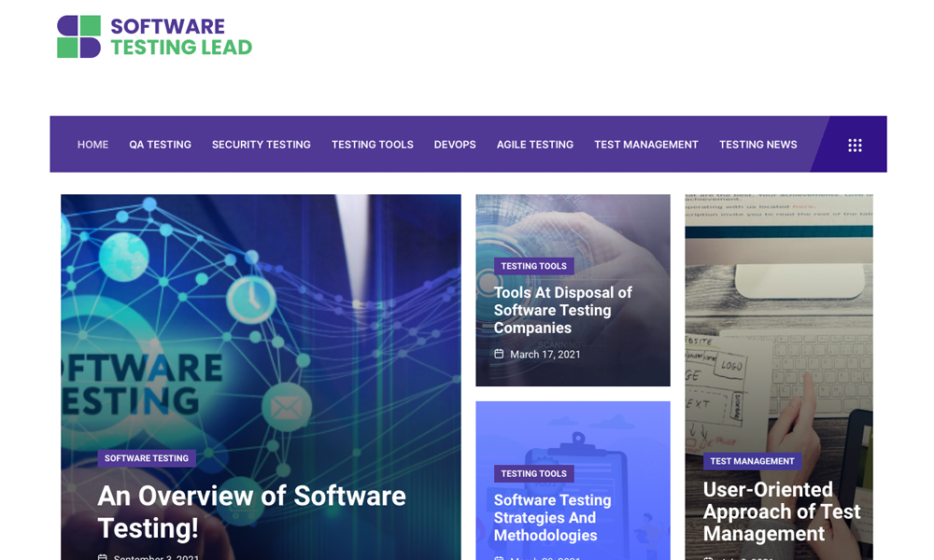Select the Test Management category badge
Image resolution: width=934 pixels, height=560 pixels.
pos(752,461)
